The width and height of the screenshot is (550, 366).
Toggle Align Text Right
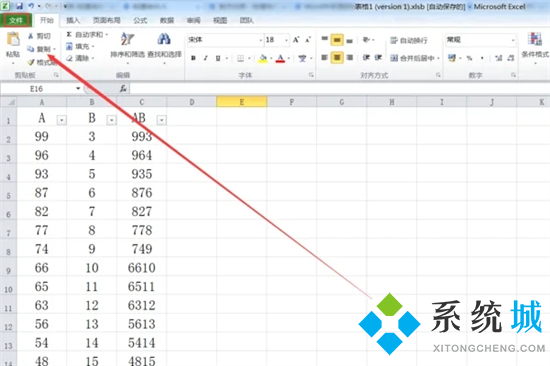click(x=349, y=57)
